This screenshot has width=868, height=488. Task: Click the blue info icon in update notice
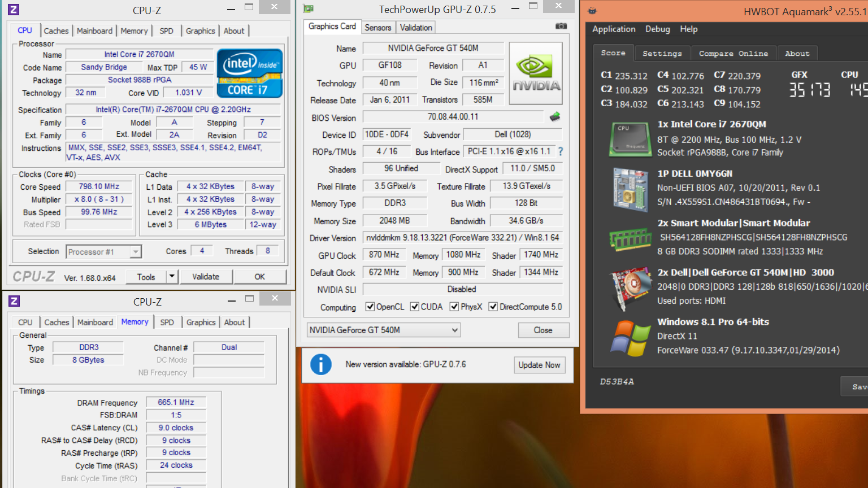[x=321, y=364]
